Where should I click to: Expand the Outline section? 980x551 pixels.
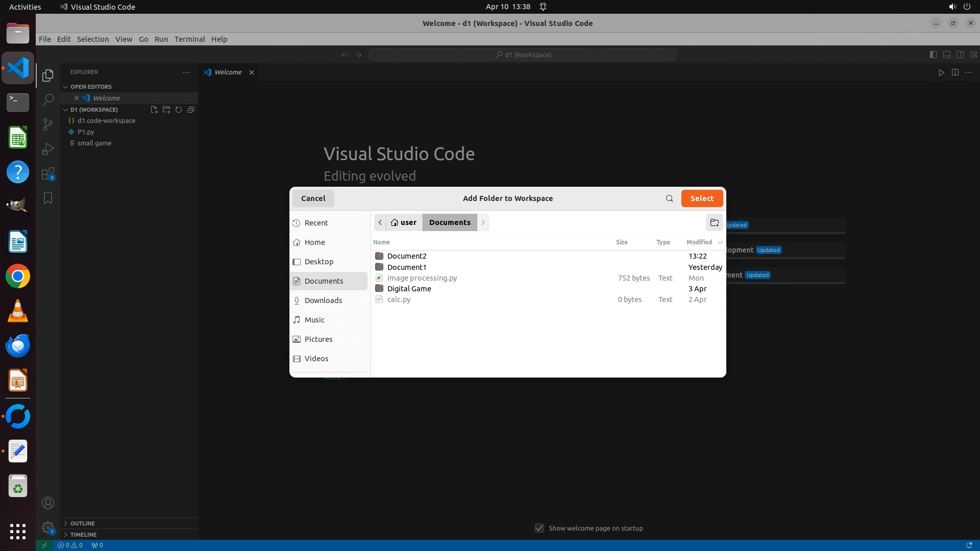pyautogui.click(x=82, y=523)
